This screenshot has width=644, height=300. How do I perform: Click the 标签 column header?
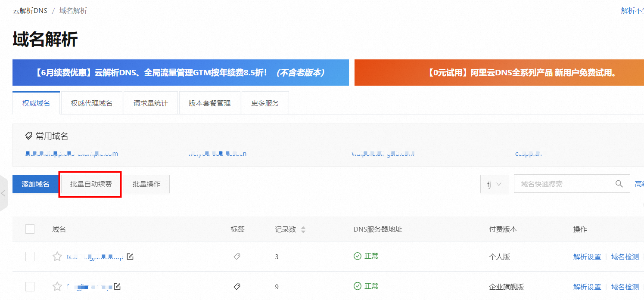coord(238,229)
